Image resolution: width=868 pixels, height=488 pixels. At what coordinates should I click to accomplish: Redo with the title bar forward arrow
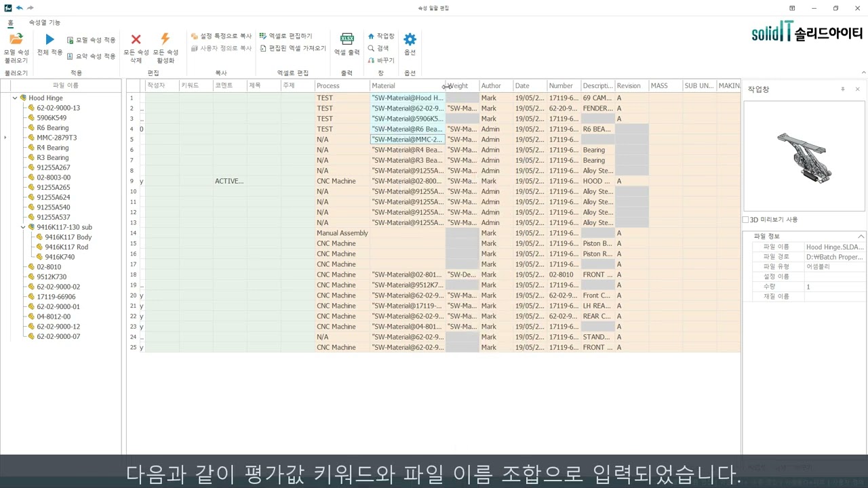31,7
